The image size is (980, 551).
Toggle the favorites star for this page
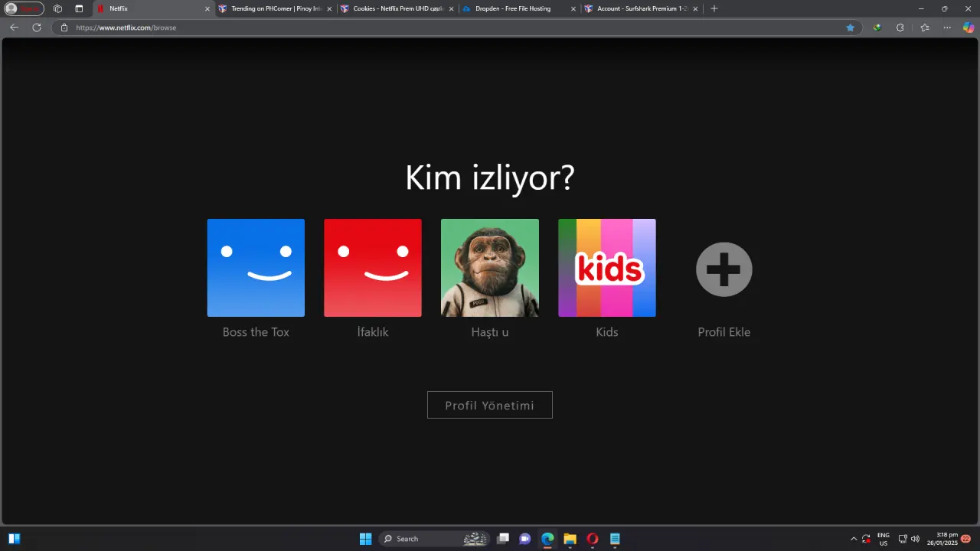pyautogui.click(x=850, y=28)
